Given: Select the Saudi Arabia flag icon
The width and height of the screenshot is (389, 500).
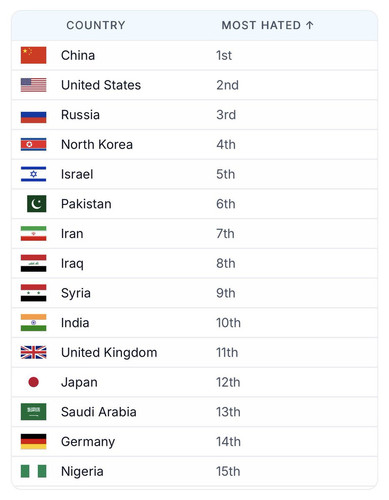Looking at the screenshot, I should (x=33, y=412).
